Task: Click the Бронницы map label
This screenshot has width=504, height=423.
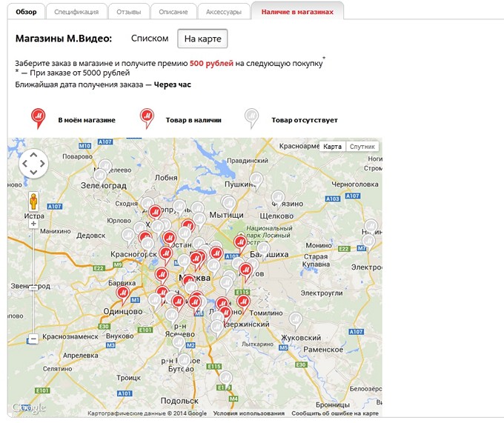Action: point(333,404)
